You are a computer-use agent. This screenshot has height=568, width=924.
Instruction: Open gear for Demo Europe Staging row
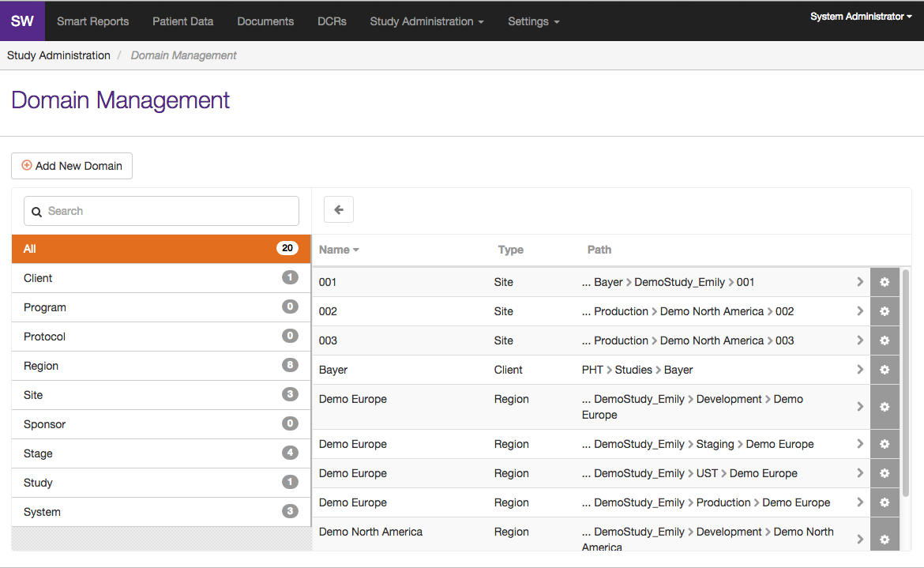pos(885,444)
